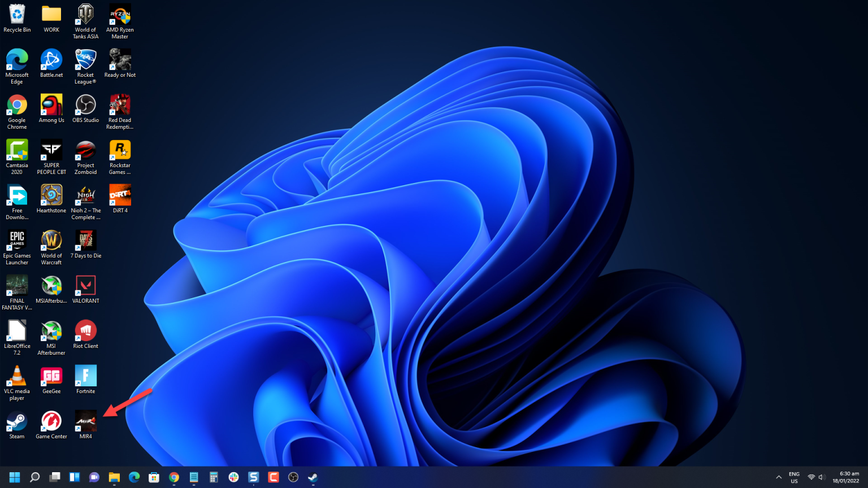The image size is (868, 488).
Task: Launch World of Tanks ASIA shortcut
Action: coord(86,21)
